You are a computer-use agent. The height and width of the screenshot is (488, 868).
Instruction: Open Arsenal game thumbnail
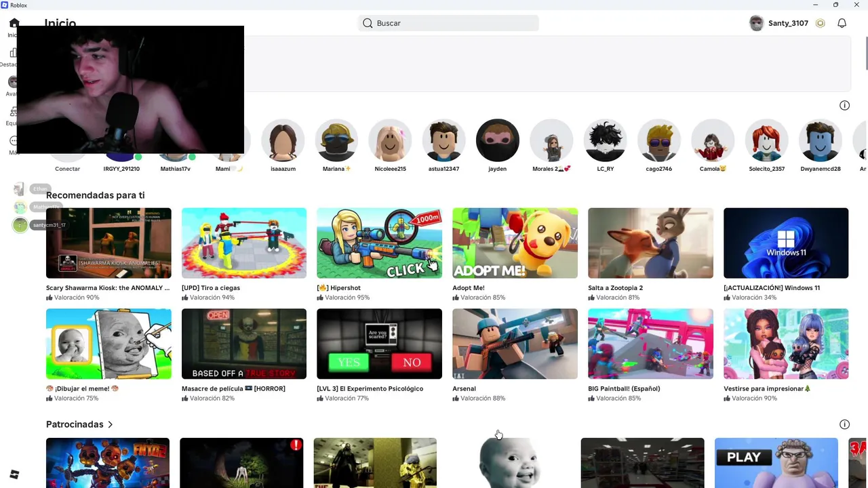click(x=515, y=344)
